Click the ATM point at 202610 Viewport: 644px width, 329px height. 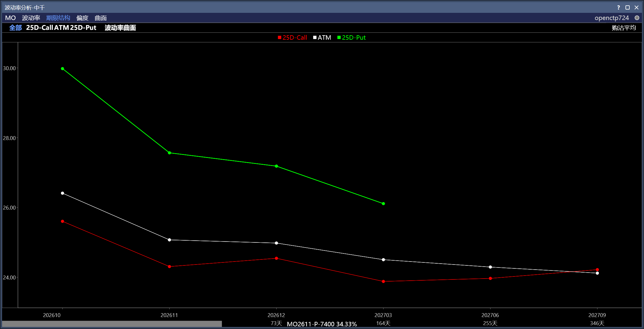click(62, 193)
